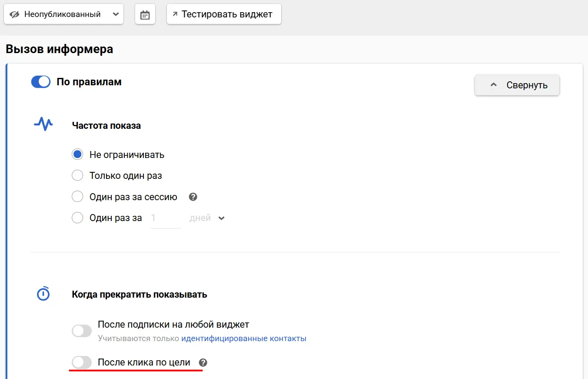
Task: Open help icon next to После клика по цели
Action: click(x=203, y=362)
